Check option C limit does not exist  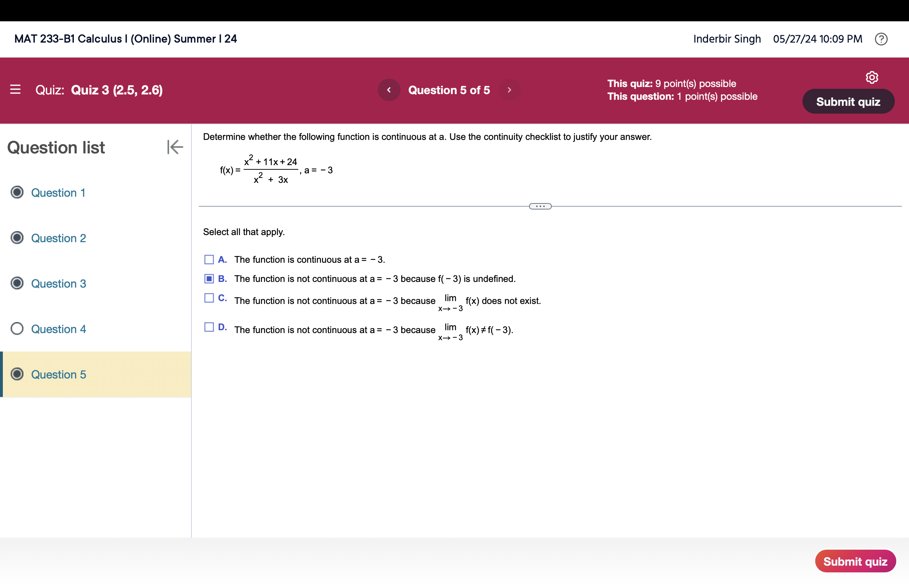click(x=209, y=298)
